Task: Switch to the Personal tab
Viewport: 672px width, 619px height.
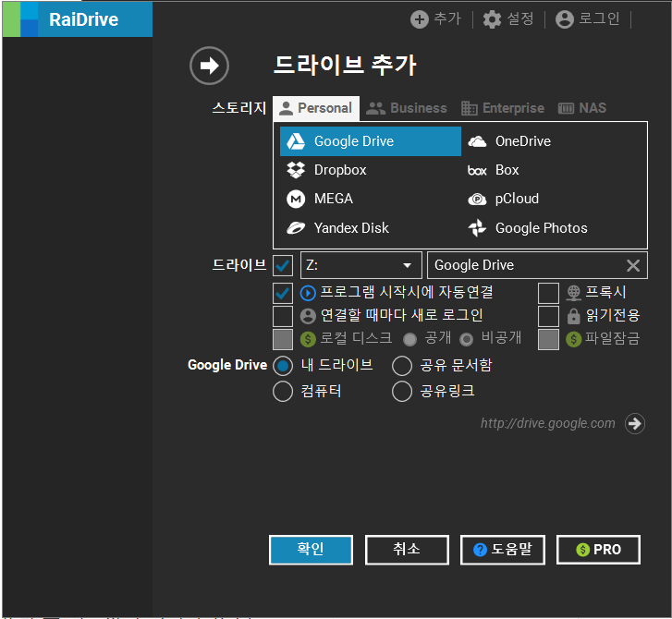Action: pos(316,108)
